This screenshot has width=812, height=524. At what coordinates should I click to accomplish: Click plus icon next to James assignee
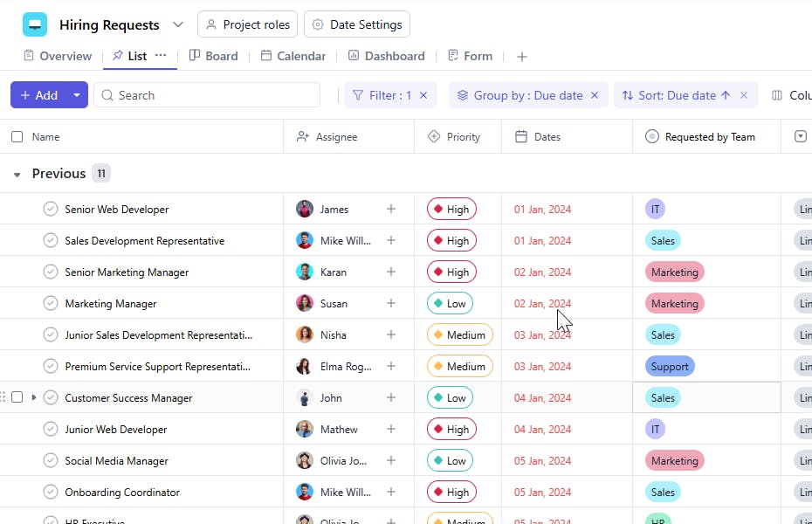click(x=391, y=209)
